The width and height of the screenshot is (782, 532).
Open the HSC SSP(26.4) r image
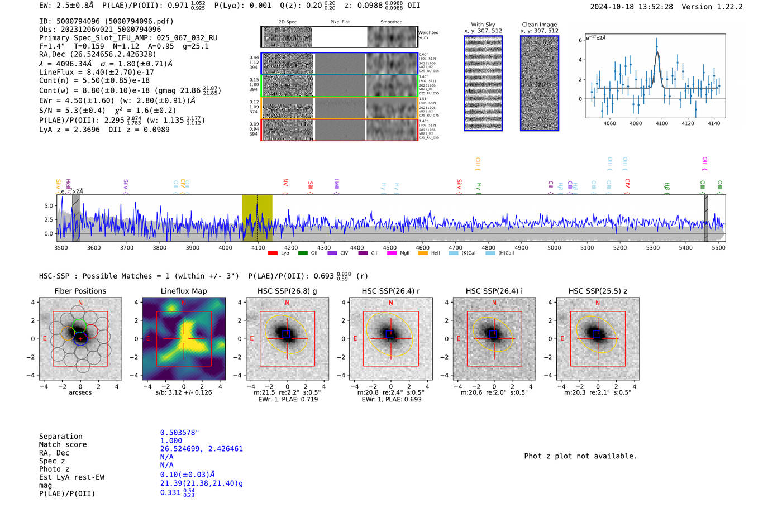coord(391,339)
